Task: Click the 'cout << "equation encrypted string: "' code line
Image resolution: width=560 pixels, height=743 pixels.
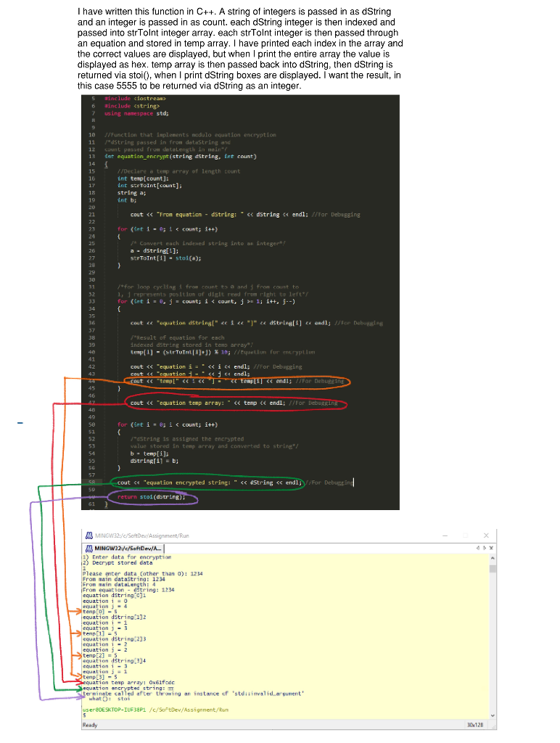Action: pyautogui.click(x=236, y=483)
